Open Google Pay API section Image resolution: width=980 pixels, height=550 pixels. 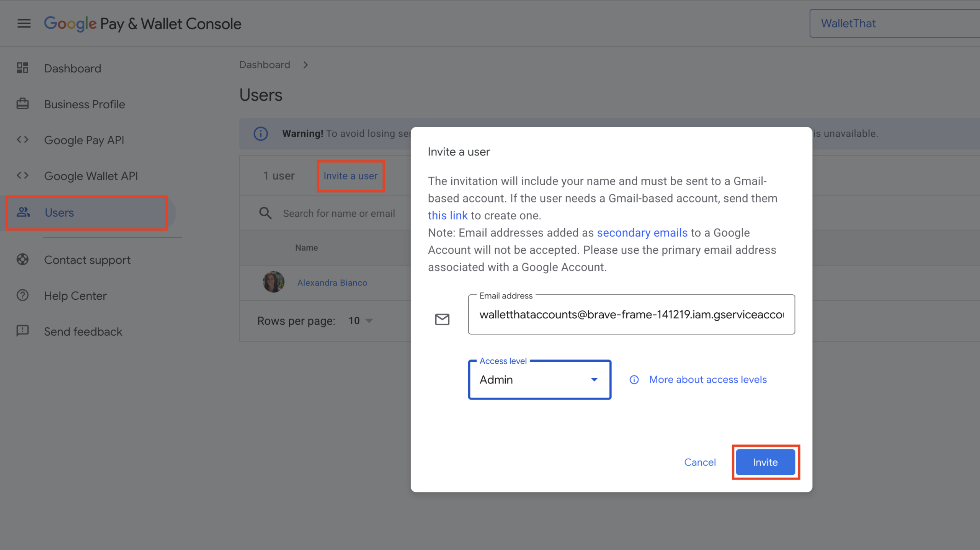tap(84, 140)
